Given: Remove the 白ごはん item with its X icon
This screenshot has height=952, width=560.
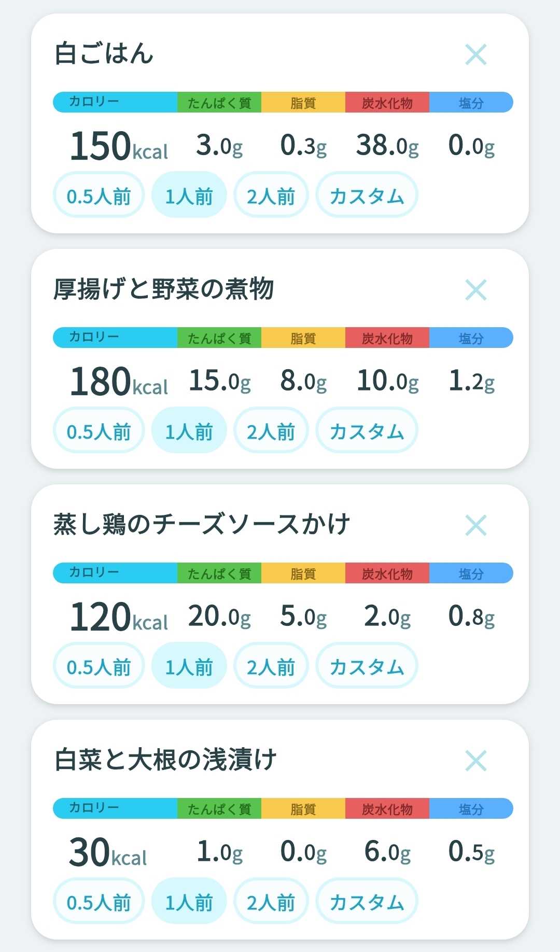Looking at the screenshot, I should 475,54.
